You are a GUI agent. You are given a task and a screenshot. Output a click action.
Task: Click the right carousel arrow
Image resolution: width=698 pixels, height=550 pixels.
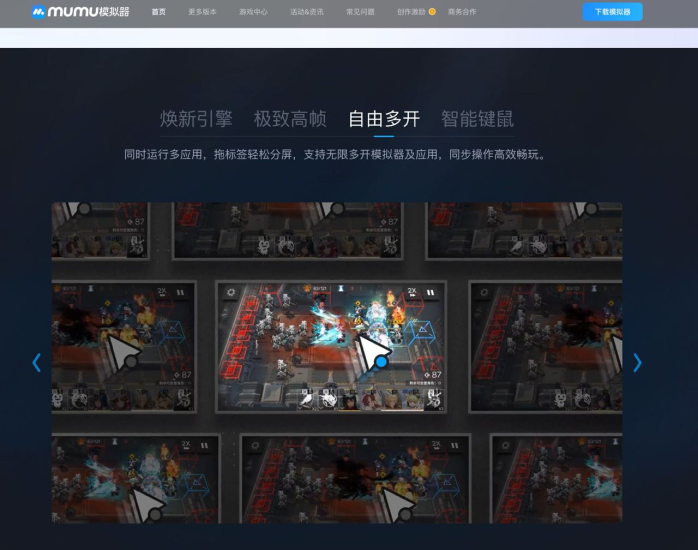click(637, 362)
